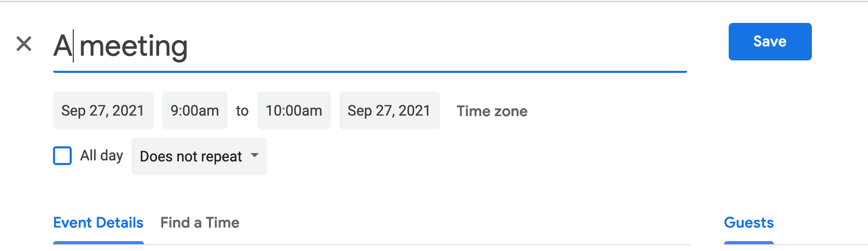Place cursor after the word "meeting" in title

(188, 46)
